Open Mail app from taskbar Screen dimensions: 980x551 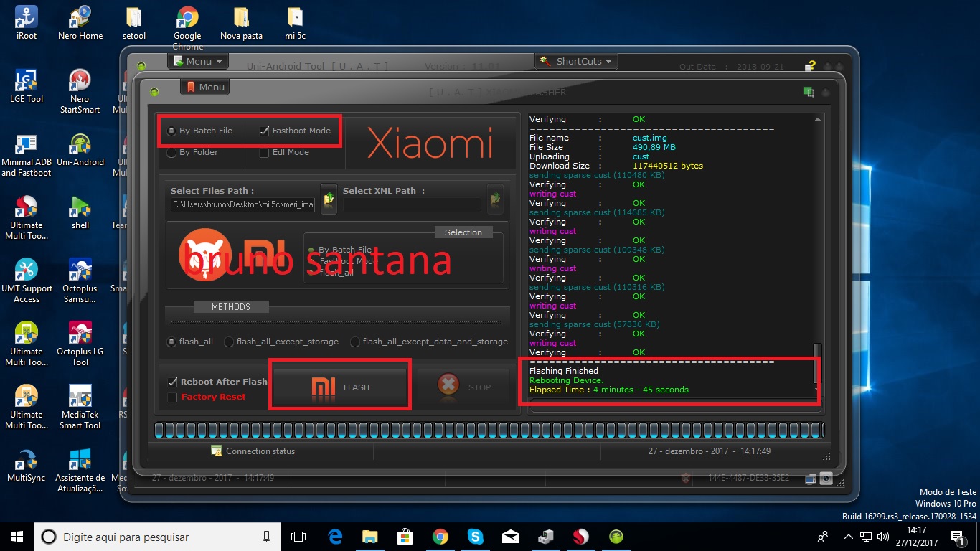510,537
